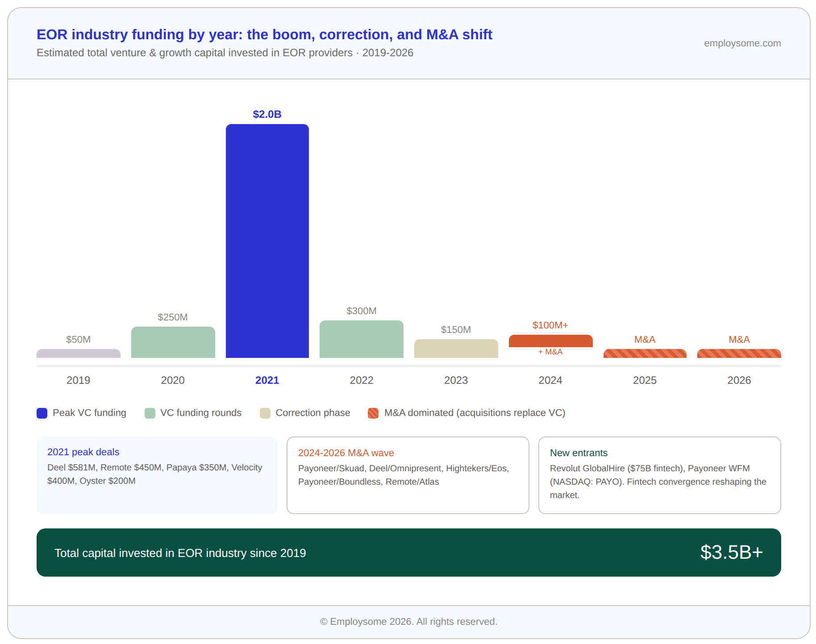The image size is (816, 644).
Task: Click the $150M correction bar for 2023
Action: 456,349
